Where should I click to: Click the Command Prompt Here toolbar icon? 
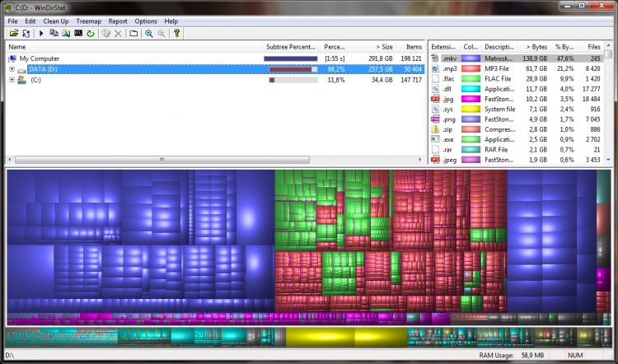(x=78, y=34)
